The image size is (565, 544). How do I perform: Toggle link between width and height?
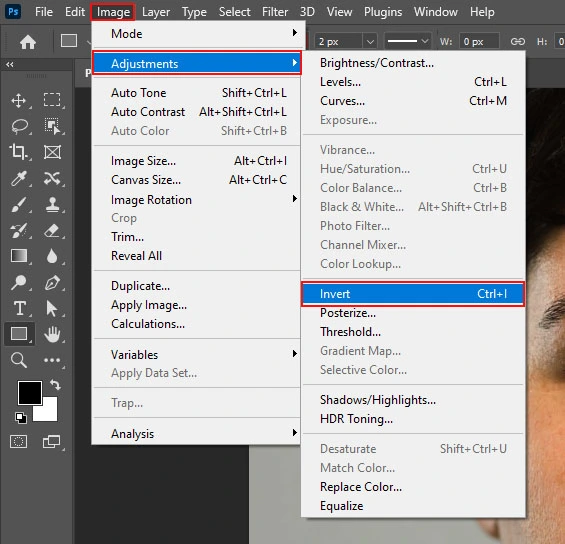[x=517, y=42]
